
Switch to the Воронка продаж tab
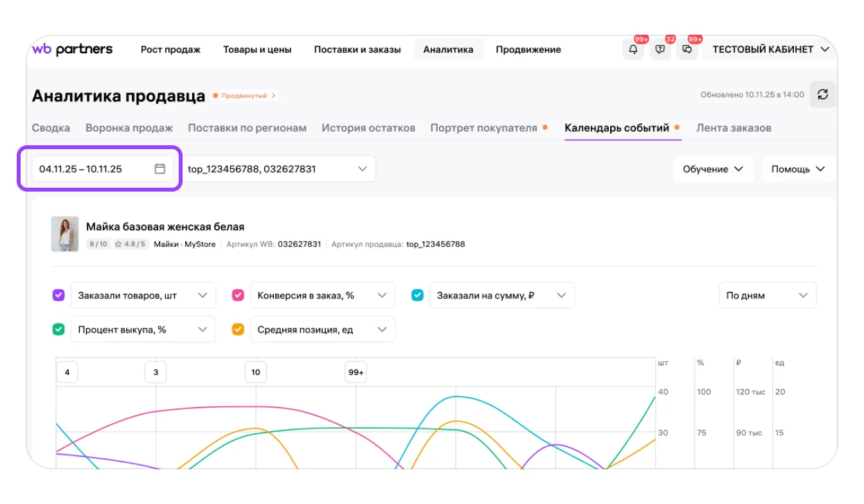click(129, 128)
